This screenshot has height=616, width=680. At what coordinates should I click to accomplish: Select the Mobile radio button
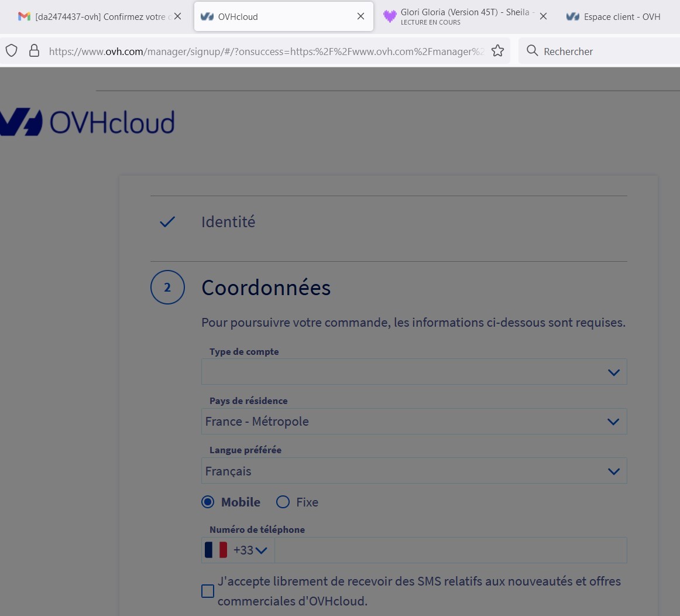208,502
